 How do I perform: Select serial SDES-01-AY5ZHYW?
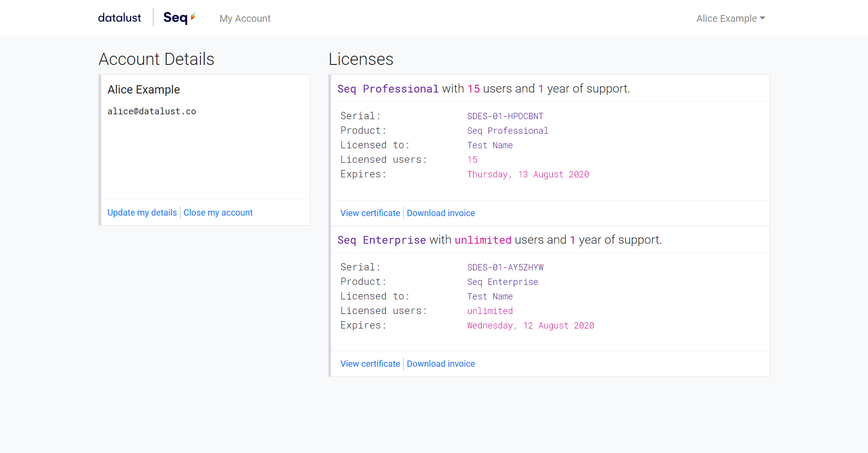(x=505, y=267)
